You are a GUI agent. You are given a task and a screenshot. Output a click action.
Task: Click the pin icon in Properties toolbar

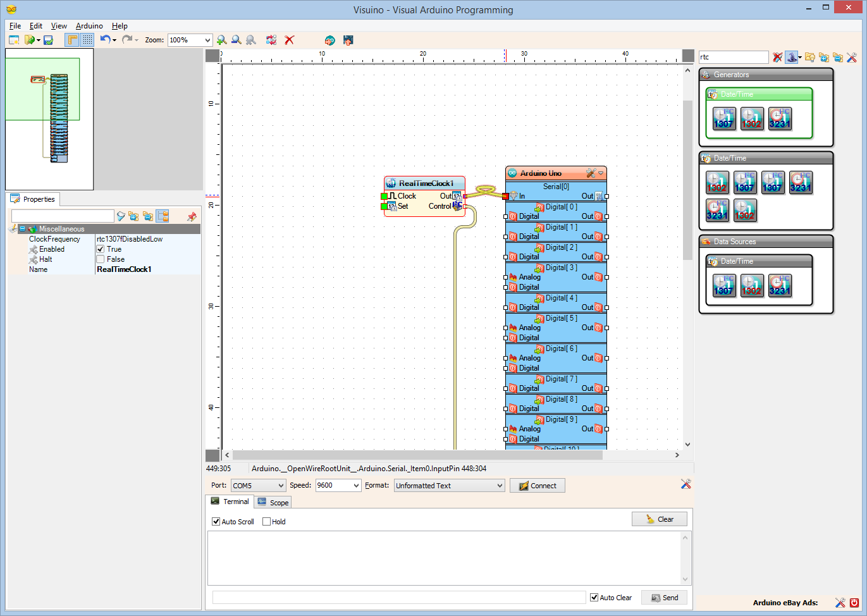[x=192, y=216]
